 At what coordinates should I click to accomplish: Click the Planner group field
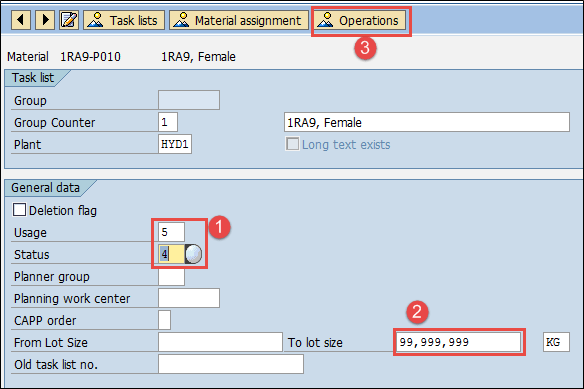(x=171, y=276)
